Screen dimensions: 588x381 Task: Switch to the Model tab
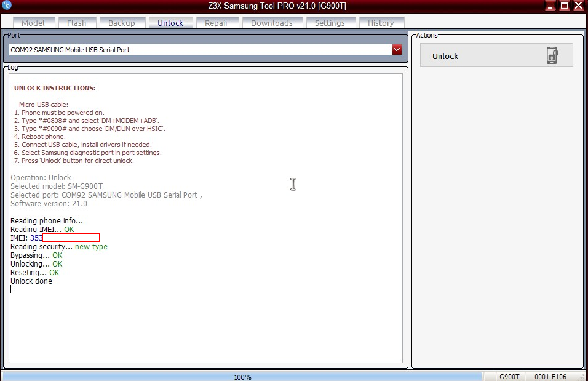(33, 23)
